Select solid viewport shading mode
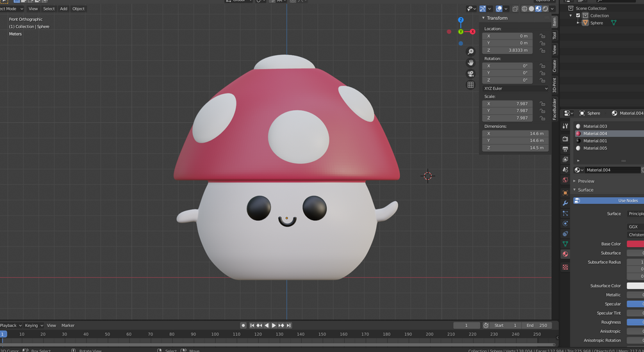This screenshot has height=352, width=644. pyautogui.click(x=531, y=9)
